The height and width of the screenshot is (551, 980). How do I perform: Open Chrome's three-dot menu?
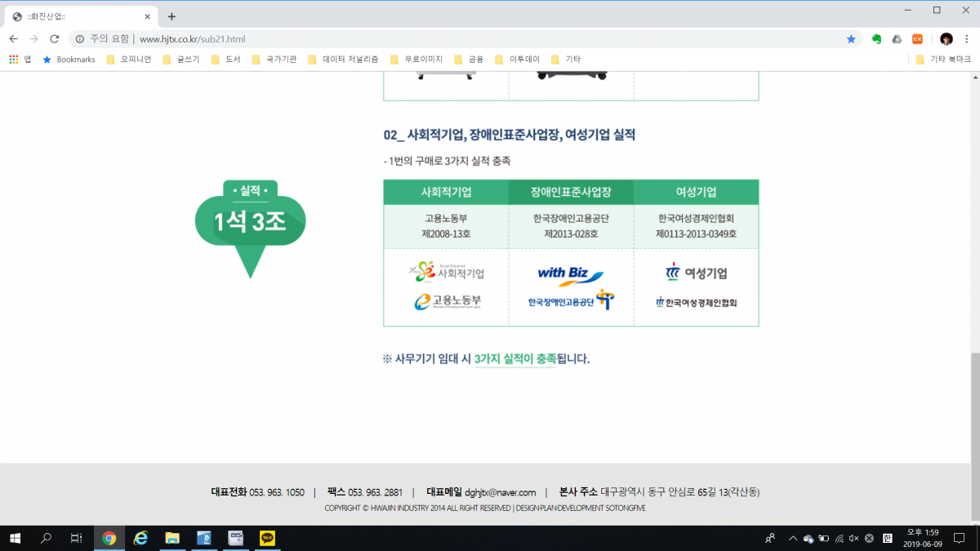coord(965,38)
